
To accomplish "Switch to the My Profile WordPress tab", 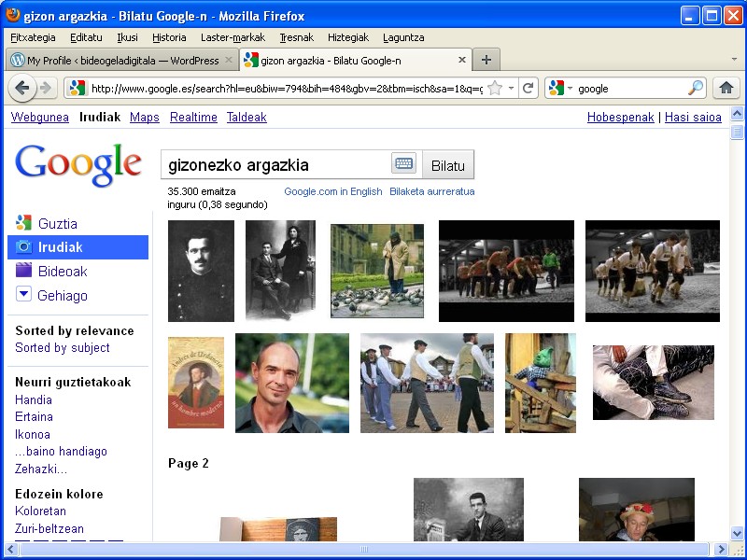I will [x=117, y=60].
